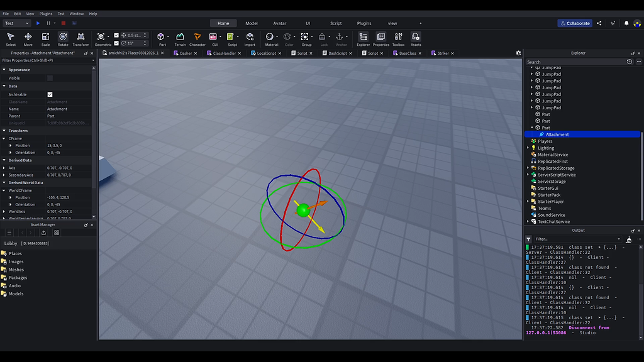Select ServerScriptService in Explorer

pyautogui.click(x=557, y=175)
